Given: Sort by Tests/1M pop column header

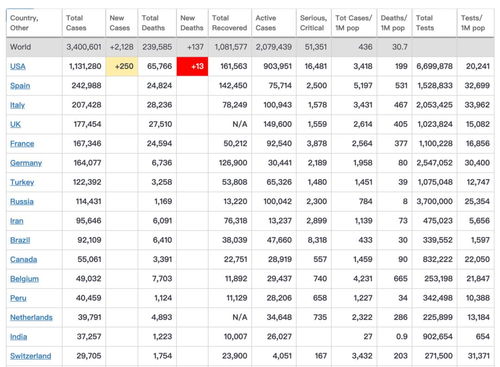Looking at the screenshot, I should coord(476,23).
